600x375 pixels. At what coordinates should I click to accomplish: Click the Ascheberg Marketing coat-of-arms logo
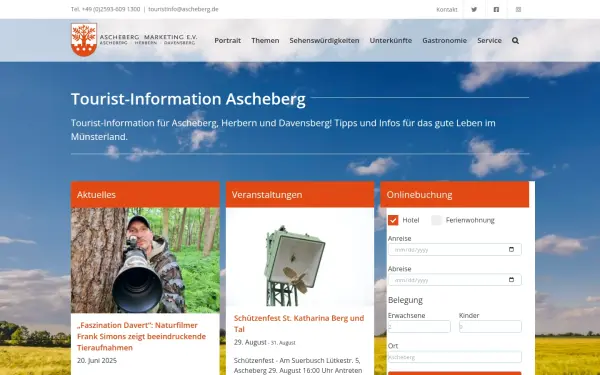(x=84, y=40)
